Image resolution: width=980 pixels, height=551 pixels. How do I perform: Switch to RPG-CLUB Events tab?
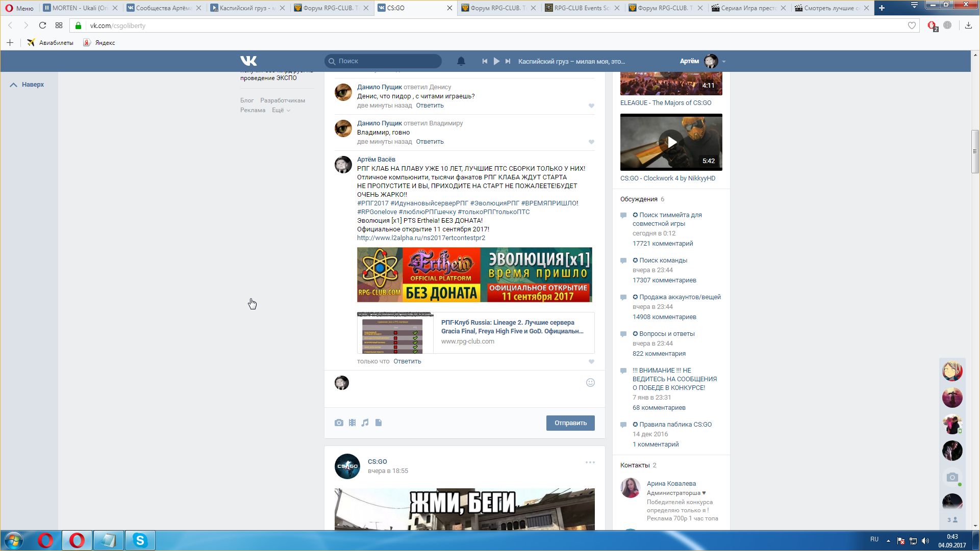pyautogui.click(x=582, y=8)
